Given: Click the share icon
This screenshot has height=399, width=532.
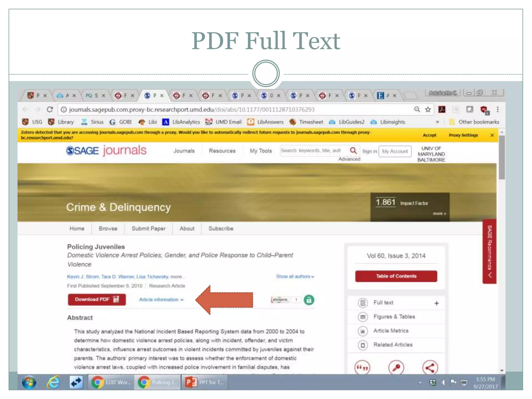Looking at the screenshot, I should click(430, 368).
